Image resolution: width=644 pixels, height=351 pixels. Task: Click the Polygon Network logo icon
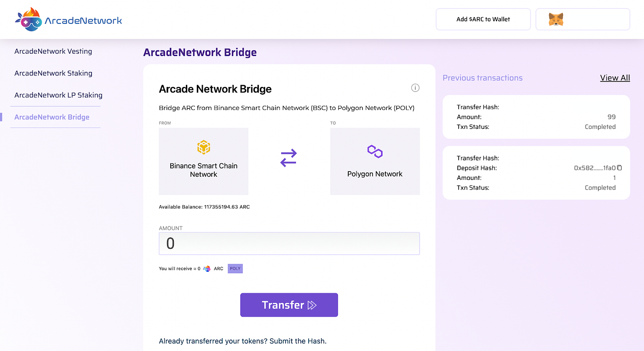coord(375,151)
